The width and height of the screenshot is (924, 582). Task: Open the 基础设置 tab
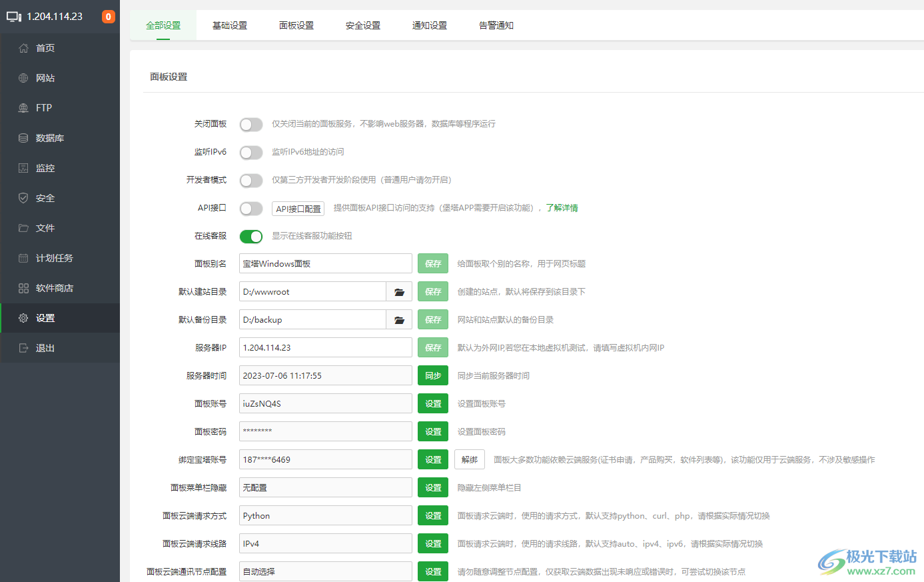click(x=230, y=25)
